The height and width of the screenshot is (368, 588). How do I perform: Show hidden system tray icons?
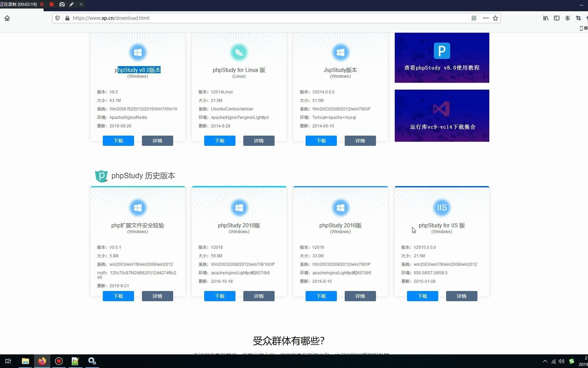545,361
